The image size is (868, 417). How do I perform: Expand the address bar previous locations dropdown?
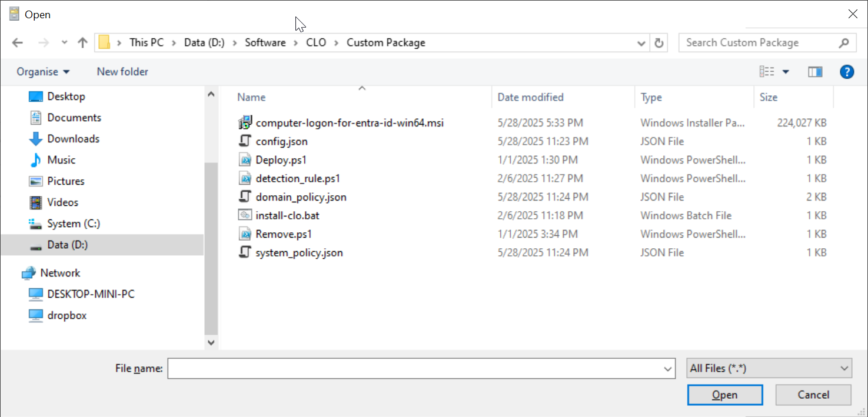pos(641,43)
